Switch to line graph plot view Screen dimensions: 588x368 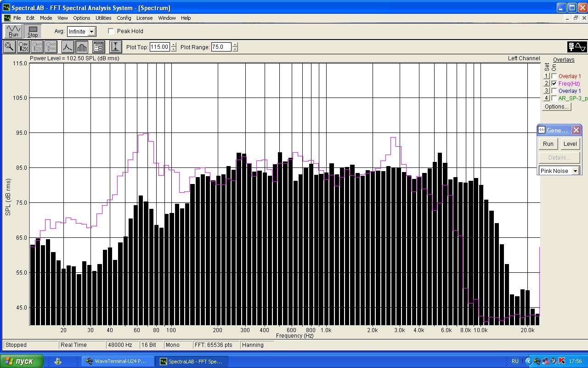(x=68, y=46)
